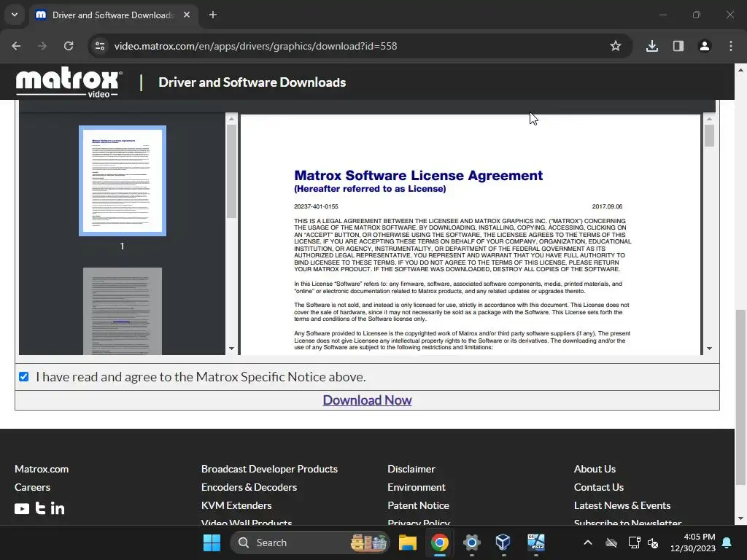Open VirtualBox cube icon in taskbar

503,542
